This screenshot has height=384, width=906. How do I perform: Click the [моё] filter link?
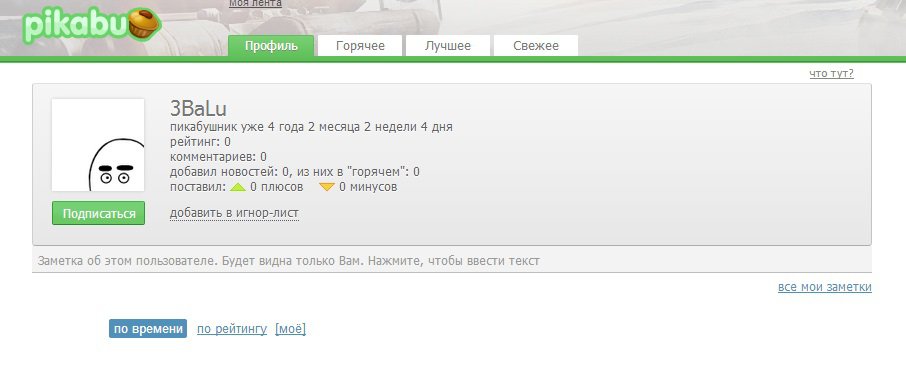tap(291, 329)
